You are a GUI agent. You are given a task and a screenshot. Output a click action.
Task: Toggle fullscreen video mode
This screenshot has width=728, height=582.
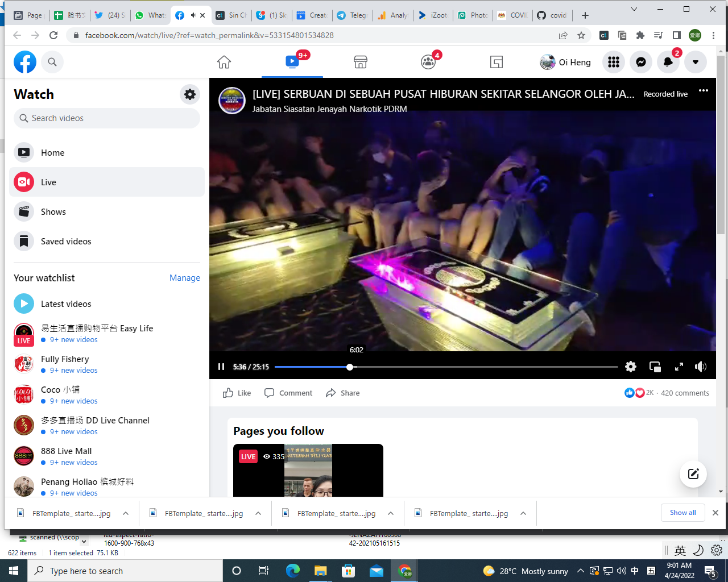pyautogui.click(x=679, y=367)
